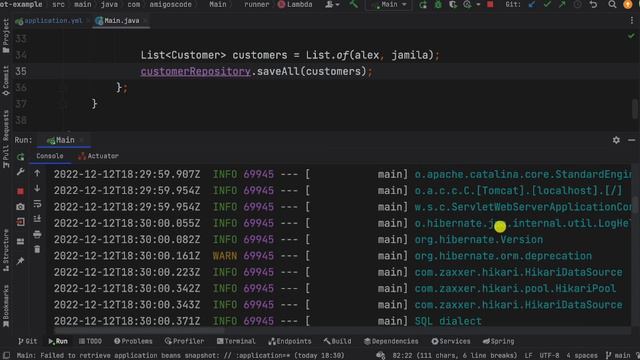Open the Spring tool window
Screen dimensions: 640x360
tap(498, 341)
